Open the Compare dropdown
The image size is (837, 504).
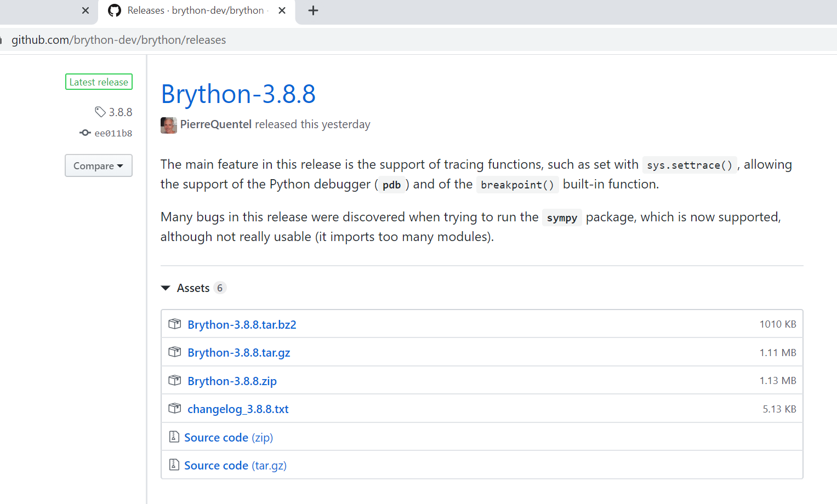pos(99,165)
